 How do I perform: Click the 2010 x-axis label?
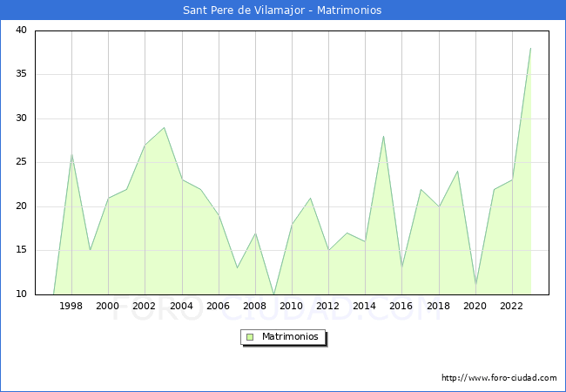(x=292, y=306)
